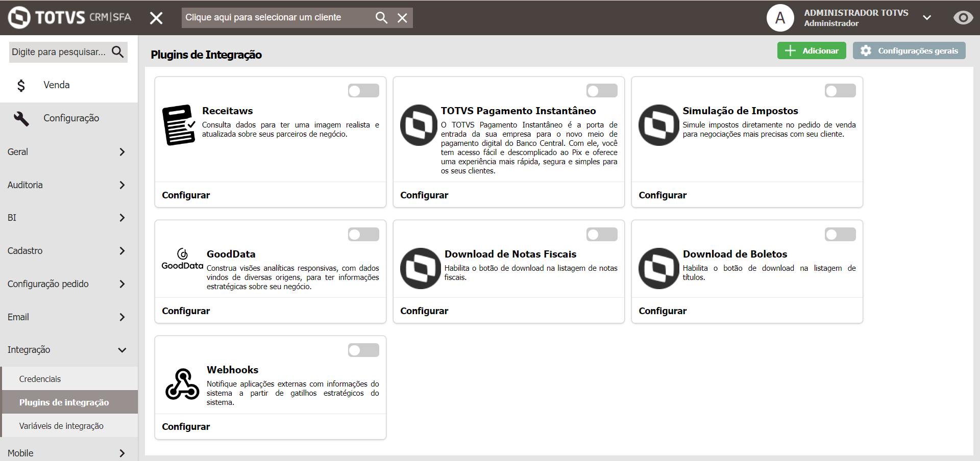Viewport: 980px width, 461px height.
Task: Click the dollar sign Venda icon
Action: click(21, 85)
